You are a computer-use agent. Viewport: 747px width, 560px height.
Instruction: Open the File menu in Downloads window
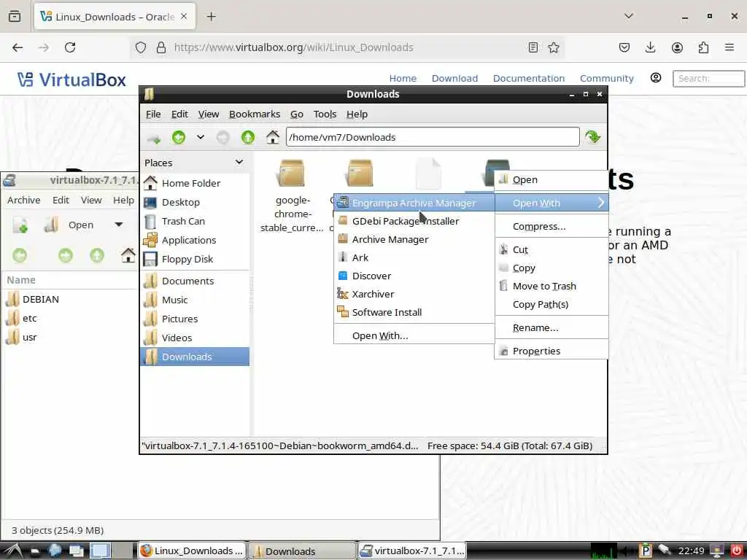click(x=153, y=114)
